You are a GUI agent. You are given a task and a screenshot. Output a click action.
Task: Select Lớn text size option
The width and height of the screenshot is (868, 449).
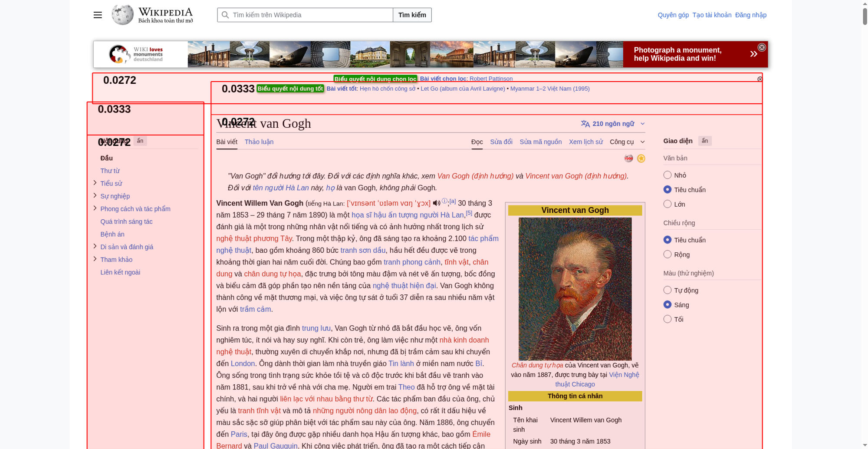click(667, 204)
